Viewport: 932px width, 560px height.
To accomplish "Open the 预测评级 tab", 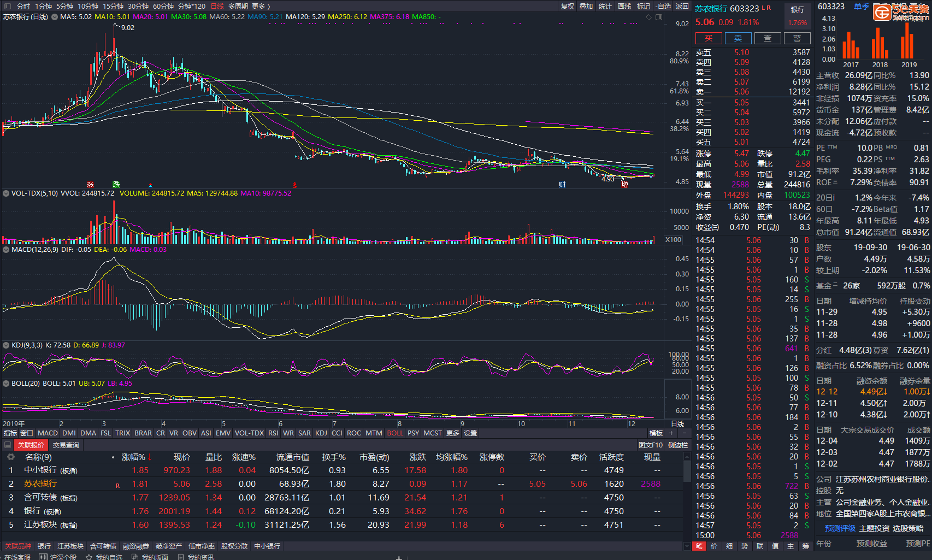I will pyautogui.click(x=840, y=528).
